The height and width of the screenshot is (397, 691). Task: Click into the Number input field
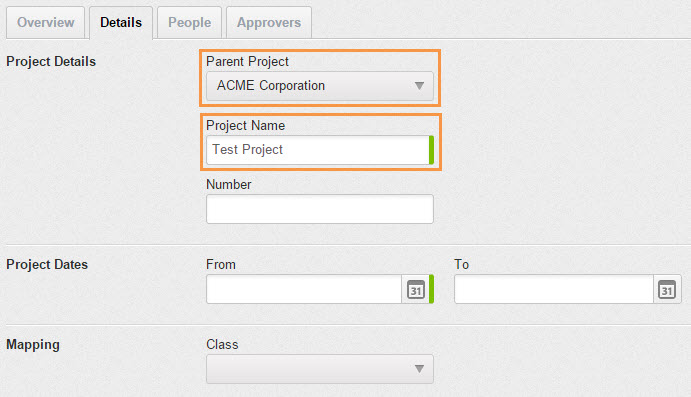coord(319,209)
